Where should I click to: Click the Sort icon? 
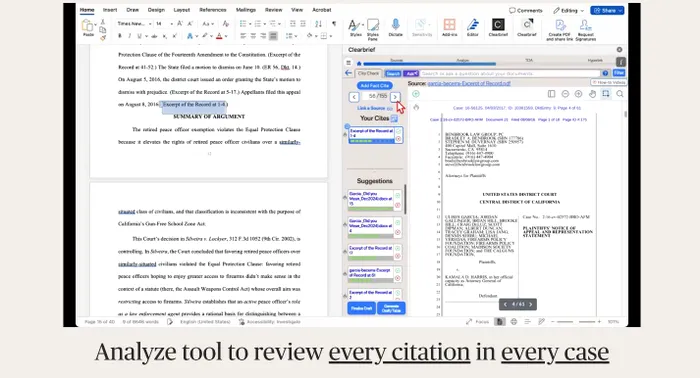click(318, 24)
